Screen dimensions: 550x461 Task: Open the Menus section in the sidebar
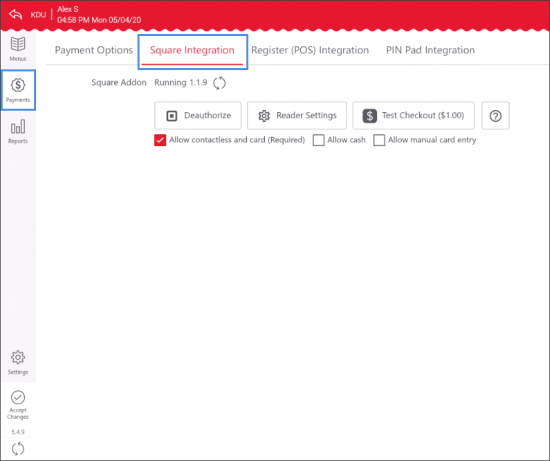[18, 49]
